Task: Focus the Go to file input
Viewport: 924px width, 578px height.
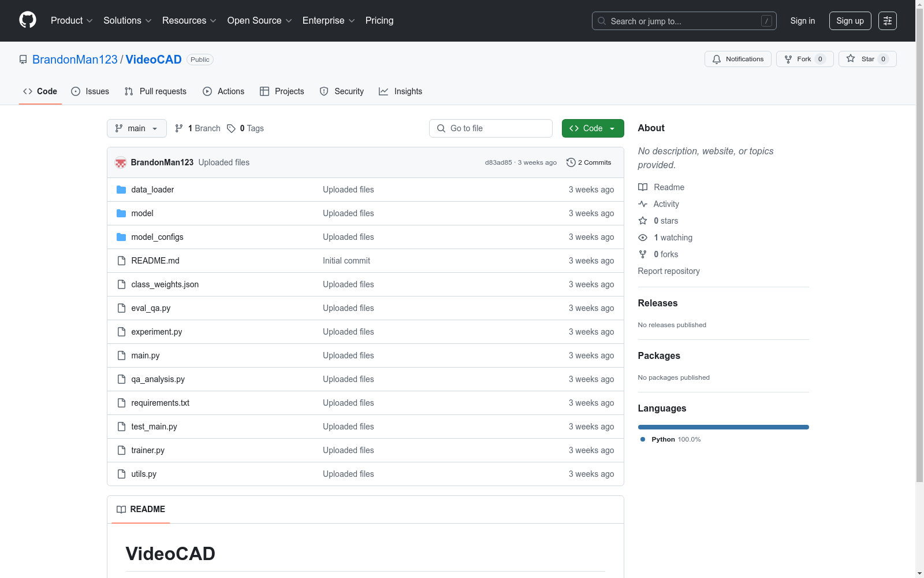Action: pyautogui.click(x=491, y=128)
